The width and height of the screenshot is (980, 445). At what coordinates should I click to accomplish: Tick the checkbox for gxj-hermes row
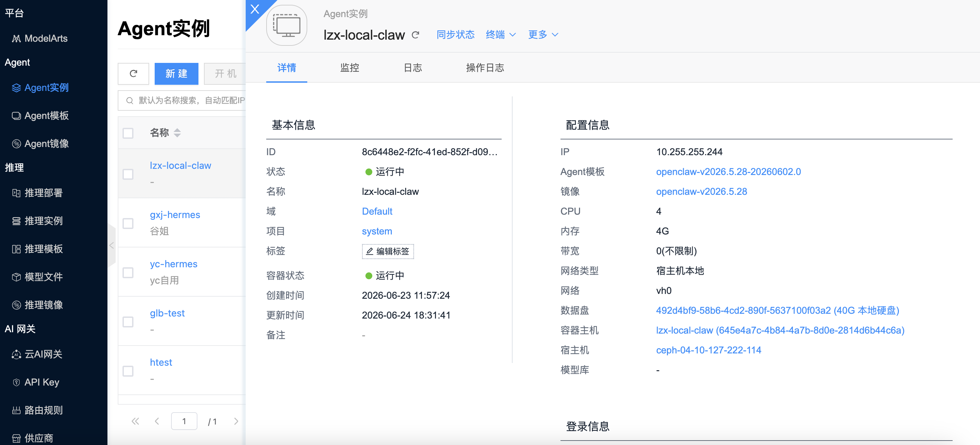point(128,223)
